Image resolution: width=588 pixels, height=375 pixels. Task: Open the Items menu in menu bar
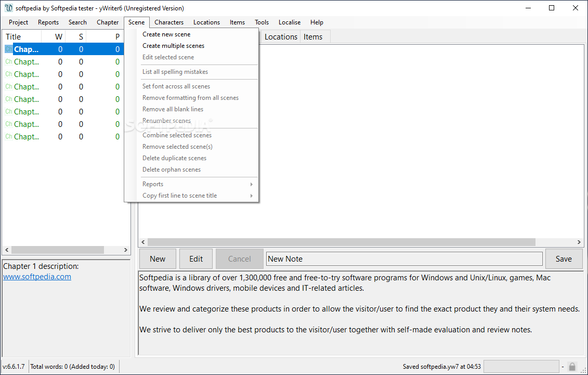(x=238, y=22)
